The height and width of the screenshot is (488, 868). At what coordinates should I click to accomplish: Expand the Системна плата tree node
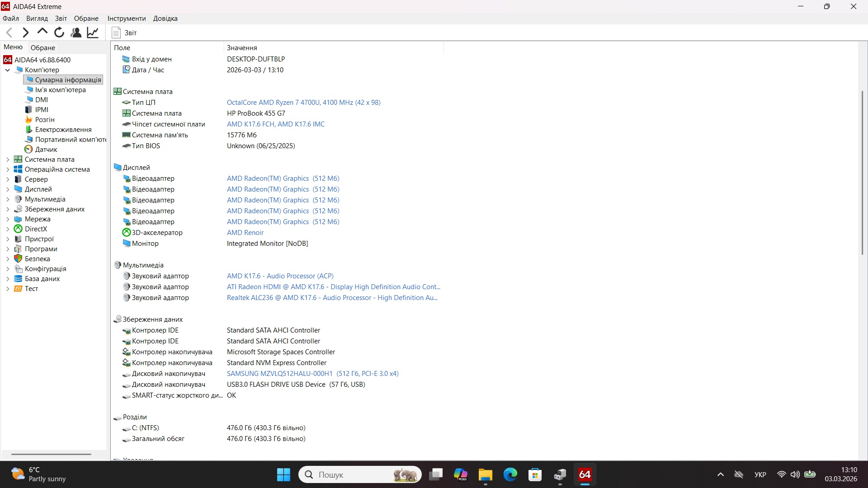[7, 159]
